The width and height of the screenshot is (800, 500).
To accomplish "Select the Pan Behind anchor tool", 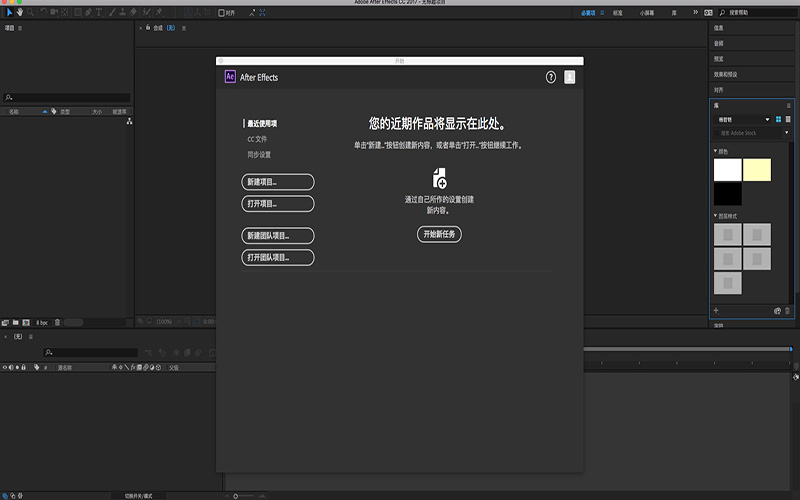I will point(65,12).
